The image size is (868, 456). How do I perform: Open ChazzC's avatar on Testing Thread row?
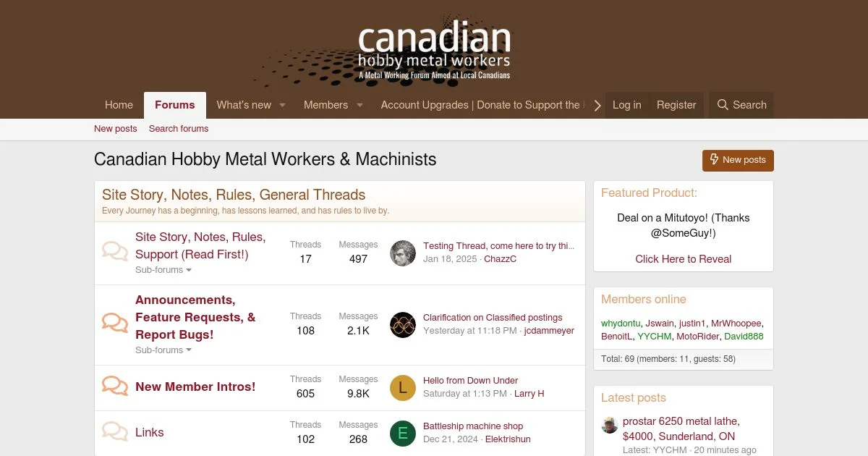[x=403, y=253]
